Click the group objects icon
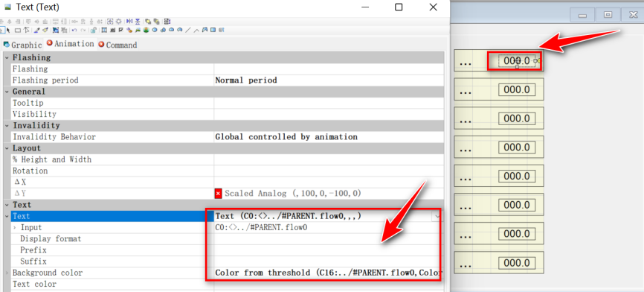The height and width of the screenshot is (292, 644). [x=56, y=30]
